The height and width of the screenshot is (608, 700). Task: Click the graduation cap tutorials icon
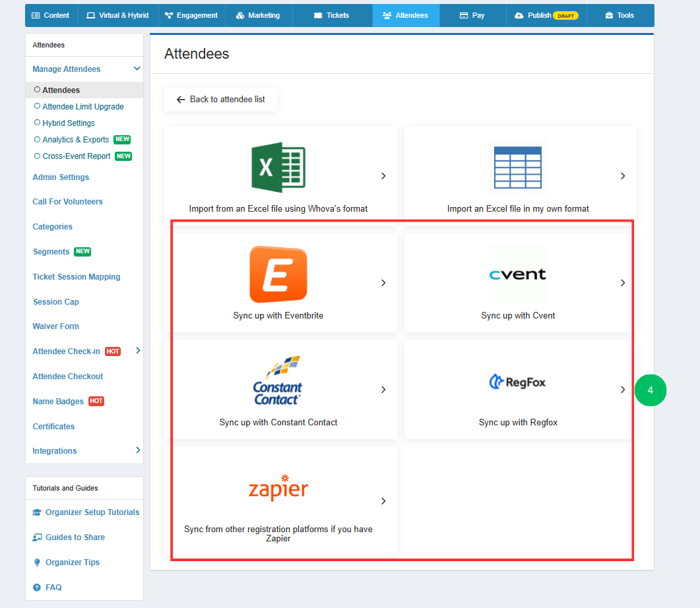pyautogui.click(x=37, y=512)
